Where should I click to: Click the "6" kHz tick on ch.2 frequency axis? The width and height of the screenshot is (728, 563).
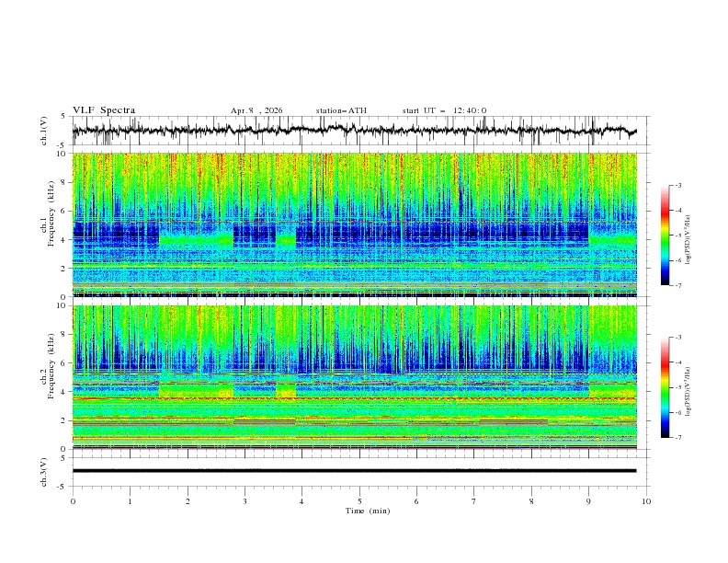point(64,363)
